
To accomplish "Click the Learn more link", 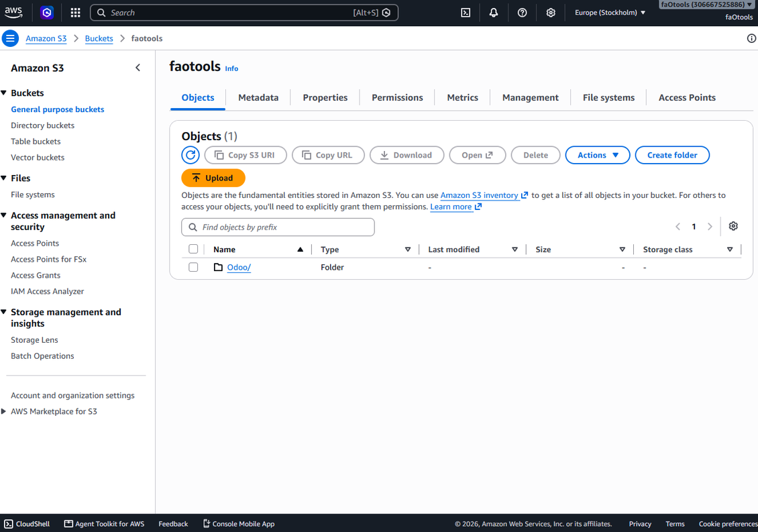I will [456, 207].
